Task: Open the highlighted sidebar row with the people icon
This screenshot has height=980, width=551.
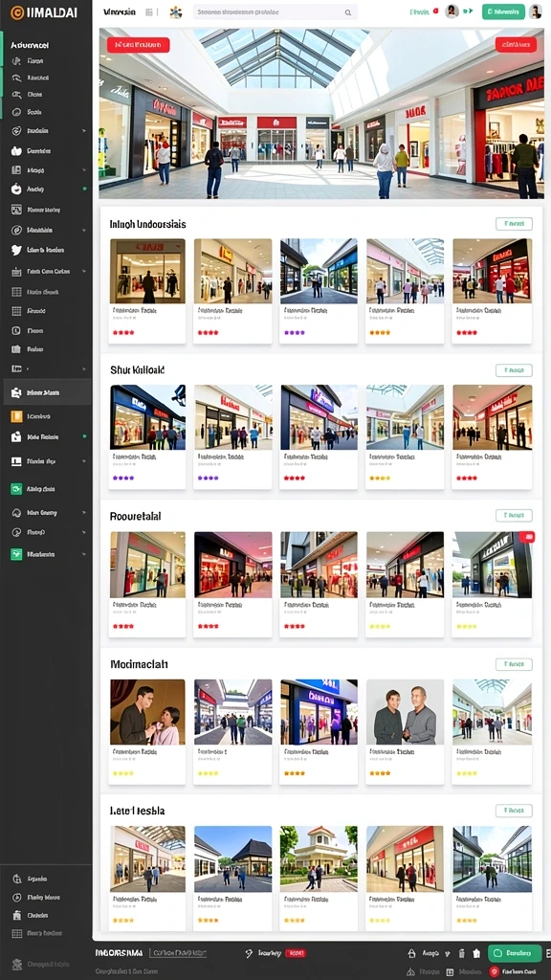Action: [48, 392]
